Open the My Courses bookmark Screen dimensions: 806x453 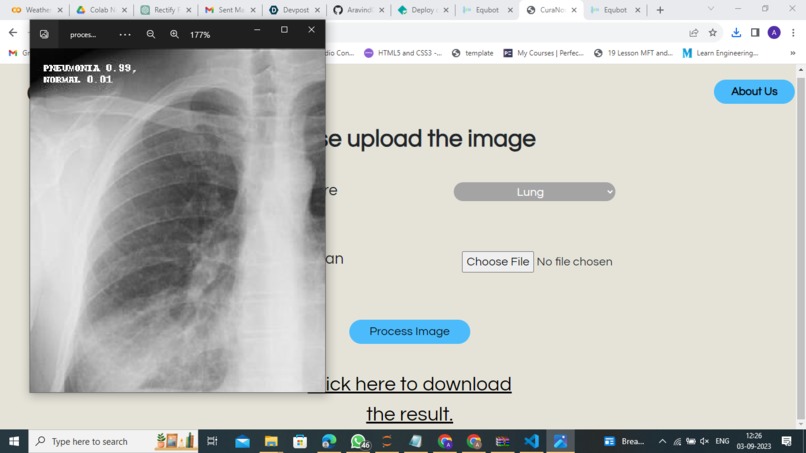pyautogui.click(x=543, y=53)
